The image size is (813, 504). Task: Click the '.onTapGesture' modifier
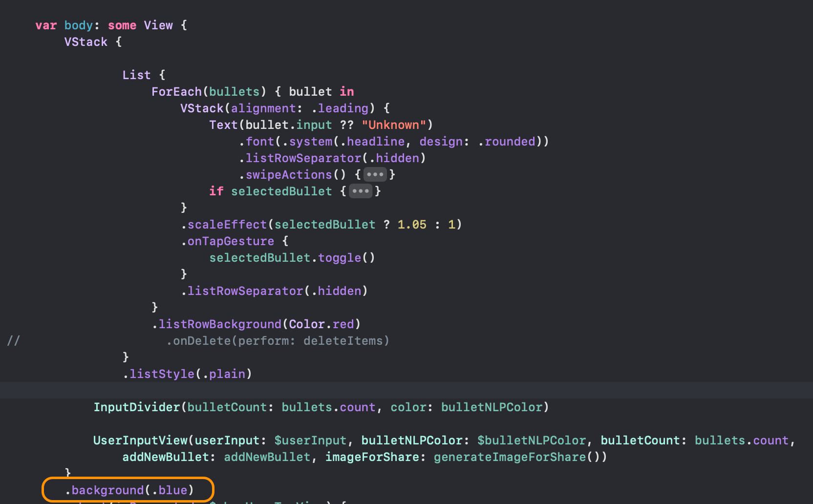[227, 241]
